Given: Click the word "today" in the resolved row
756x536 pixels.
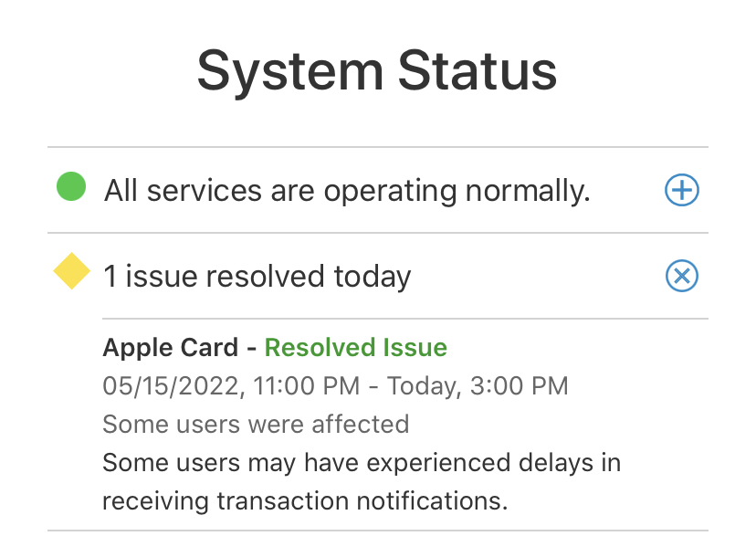Looking at the screenshot, I should [373, 278].
